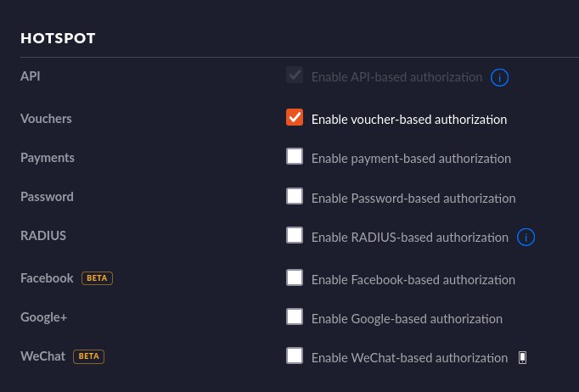Click the 'Enable voucher-based authorization' text
Viewport: 579px width, 392px height.
click(x=408, y=120)
